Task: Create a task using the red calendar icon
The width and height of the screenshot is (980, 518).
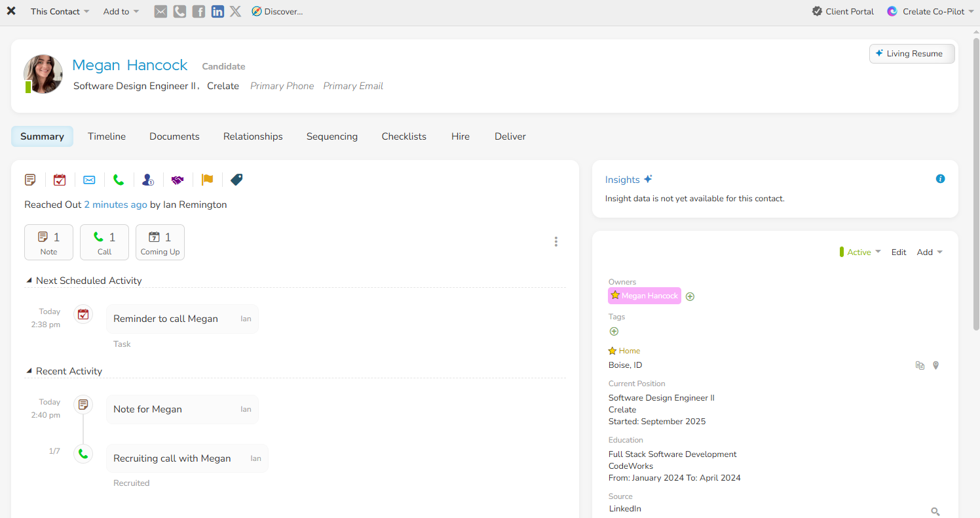Action: 60,179
